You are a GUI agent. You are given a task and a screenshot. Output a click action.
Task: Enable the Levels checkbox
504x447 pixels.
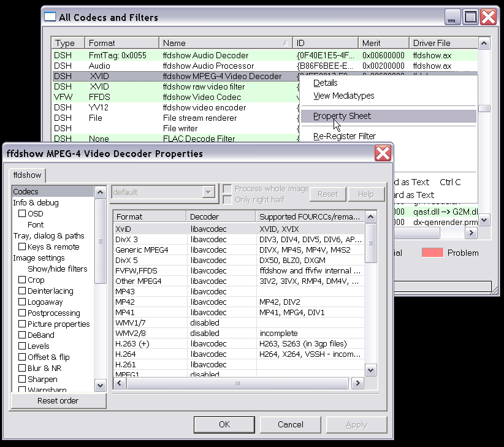[22, 346]
